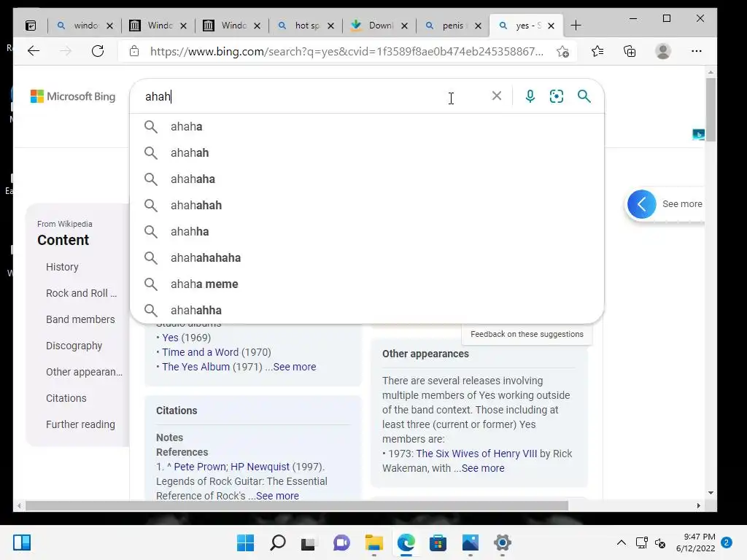Select the 'ahaha' suggestion
This screenshot has width=747, height=560.
(367, 127)
